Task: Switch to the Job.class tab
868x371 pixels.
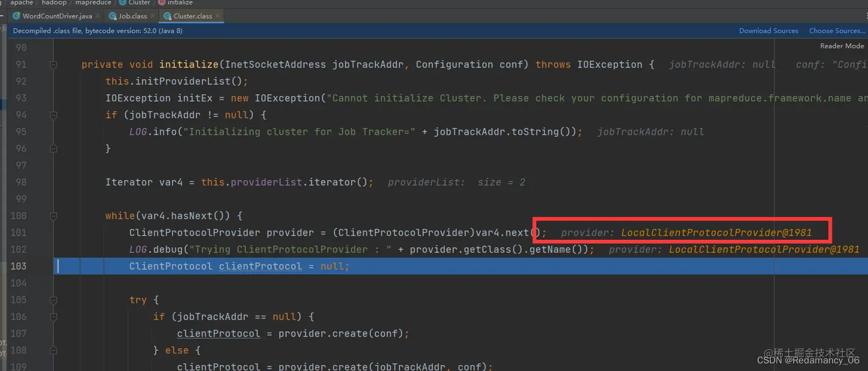Action: click(x=132, y=16)
